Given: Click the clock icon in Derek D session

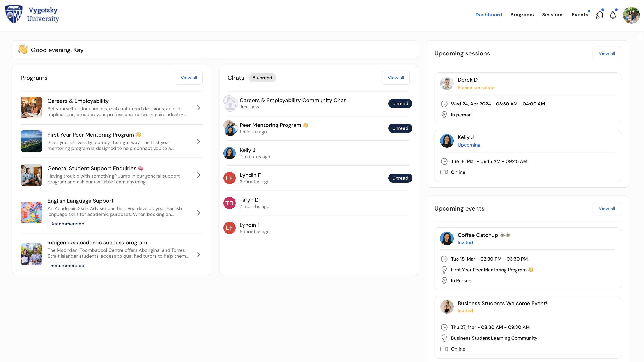Looking at the screenshot, I should point(444,104).
